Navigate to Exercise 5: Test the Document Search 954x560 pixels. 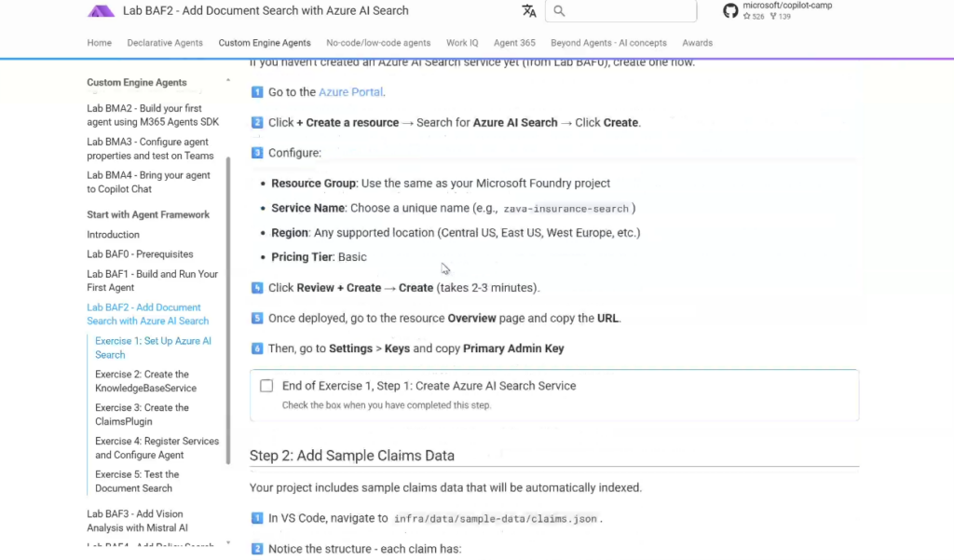(x=137, y=481)
